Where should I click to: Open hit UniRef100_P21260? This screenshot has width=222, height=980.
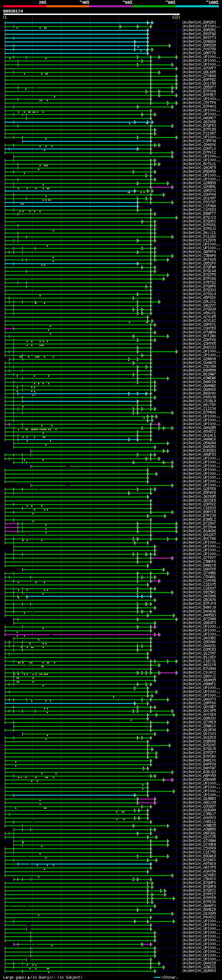199,237
